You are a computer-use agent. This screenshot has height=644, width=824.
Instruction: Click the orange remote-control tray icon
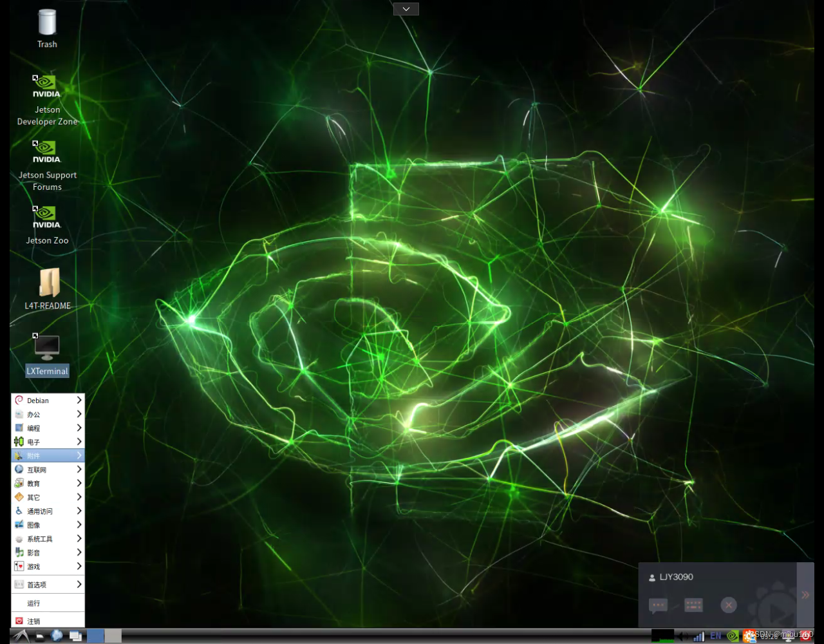point(749,636)
